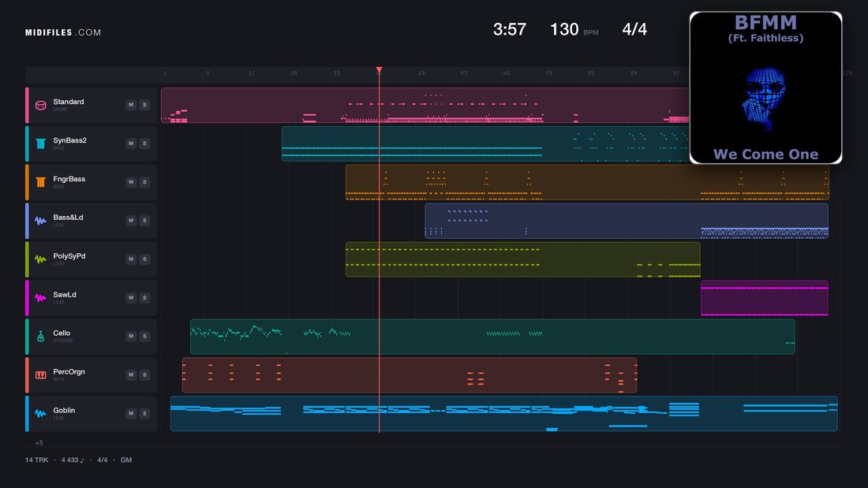This screenshot has height=488, width=868.
Task: Click the PercOrgn keyboard icon
Action: coord(40,375)
